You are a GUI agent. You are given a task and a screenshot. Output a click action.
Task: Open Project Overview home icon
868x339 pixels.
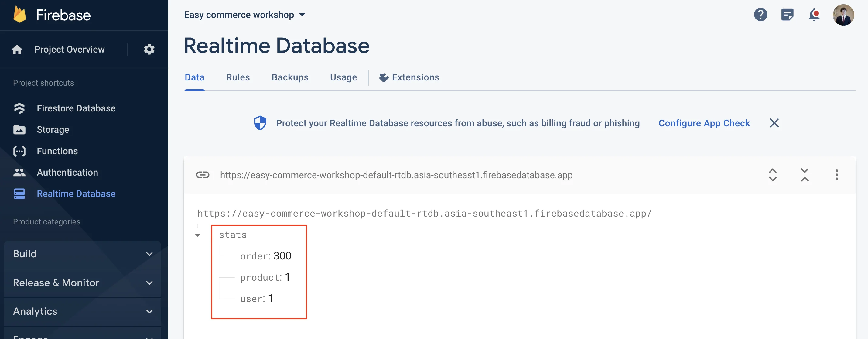coord(17,50)
